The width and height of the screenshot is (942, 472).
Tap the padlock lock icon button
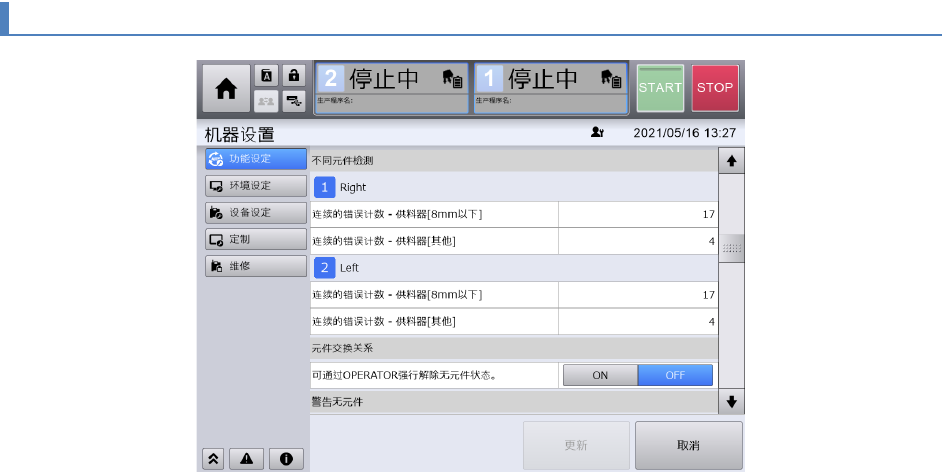click(x=294, y=76)
